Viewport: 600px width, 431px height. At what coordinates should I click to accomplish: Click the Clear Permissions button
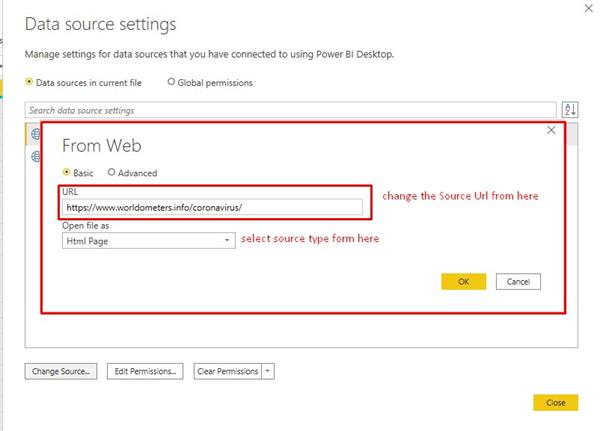228,371
